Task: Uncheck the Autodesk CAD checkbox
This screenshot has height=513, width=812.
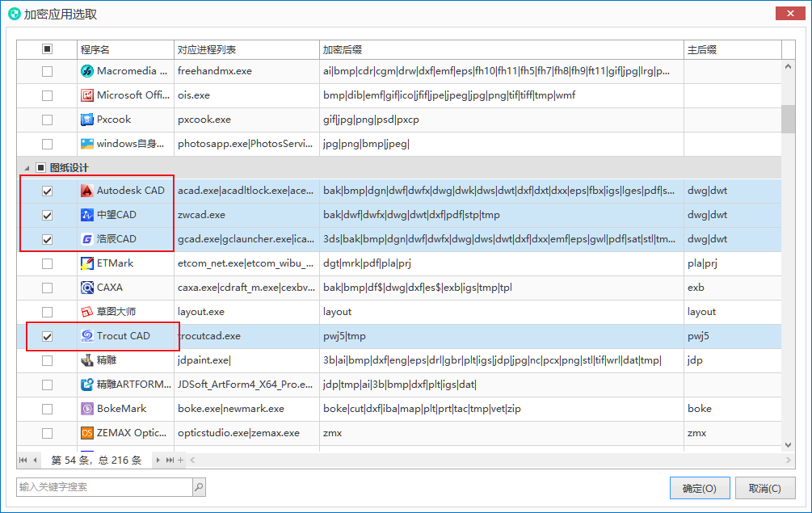Action: 47,191
